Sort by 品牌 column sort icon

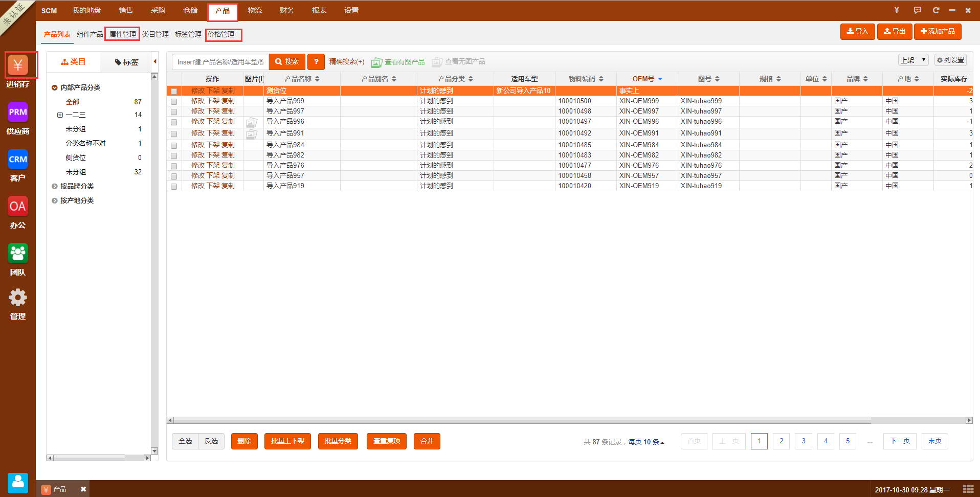point(865,79)
